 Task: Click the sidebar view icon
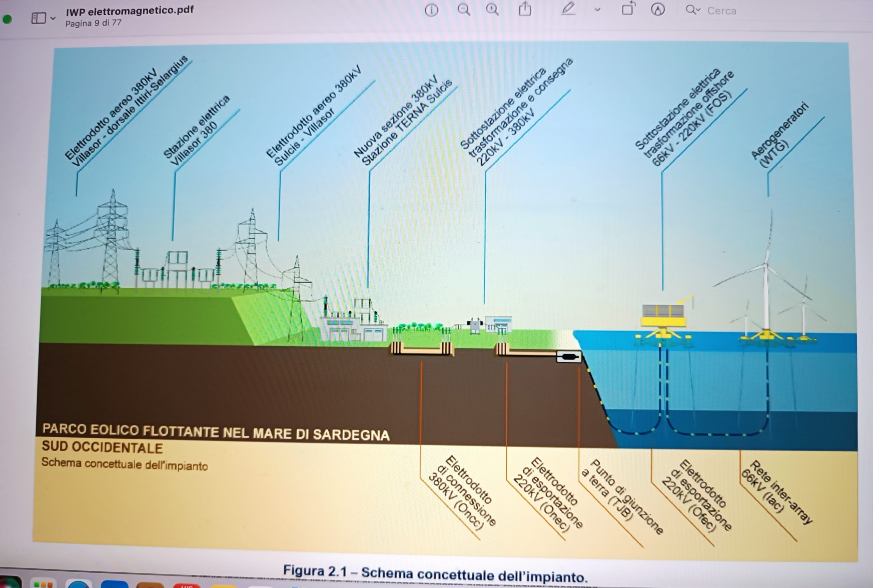tap(38, 18)
